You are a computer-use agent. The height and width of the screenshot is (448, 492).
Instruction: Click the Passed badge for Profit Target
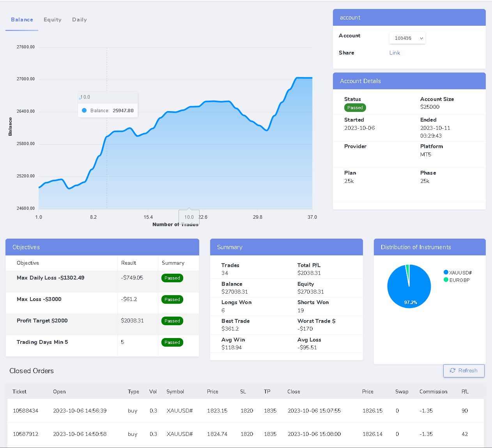(172, 321)
